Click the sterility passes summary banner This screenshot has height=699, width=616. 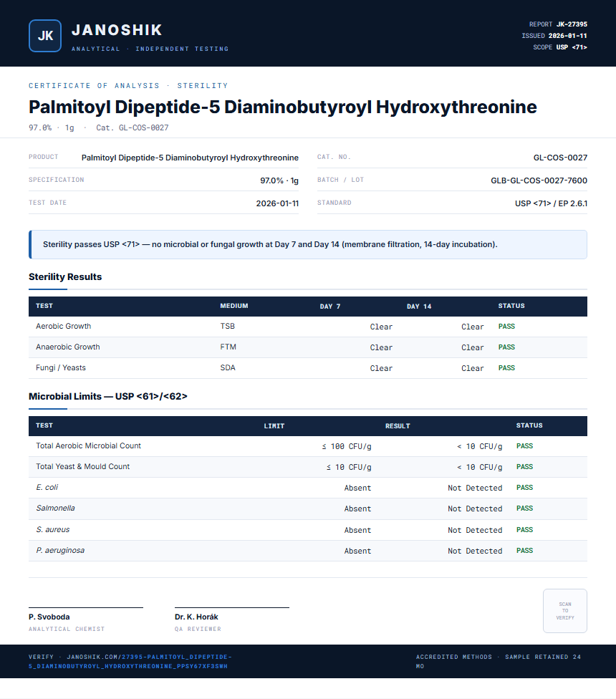[x=307, y=244]
